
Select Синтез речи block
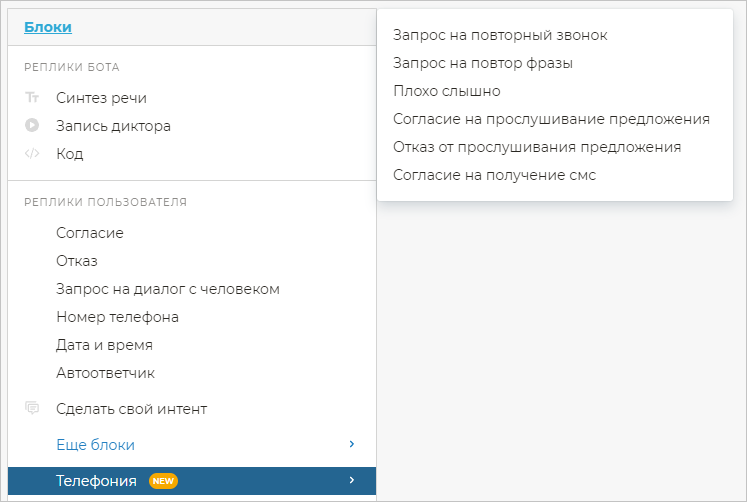[x=101, y=98]
